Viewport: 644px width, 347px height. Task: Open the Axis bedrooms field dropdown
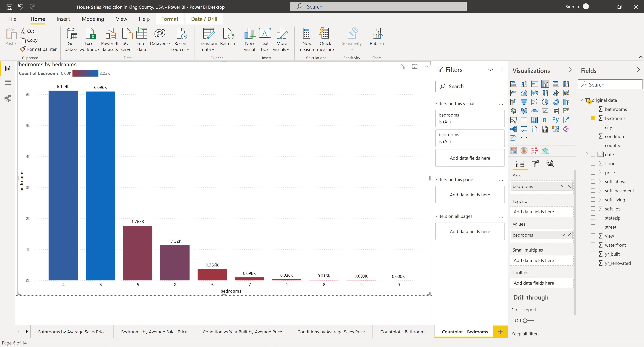click(563, 186)
